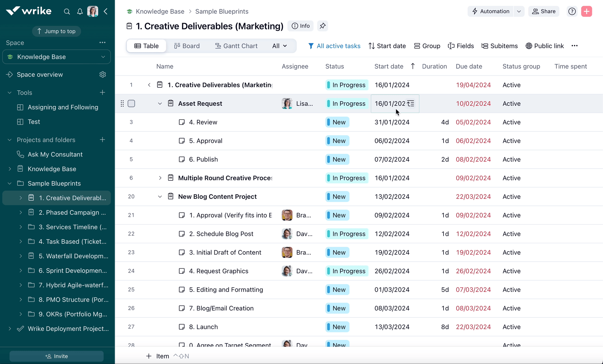Open the Automation dropdown arrow
603x364 pixels.
519,11
